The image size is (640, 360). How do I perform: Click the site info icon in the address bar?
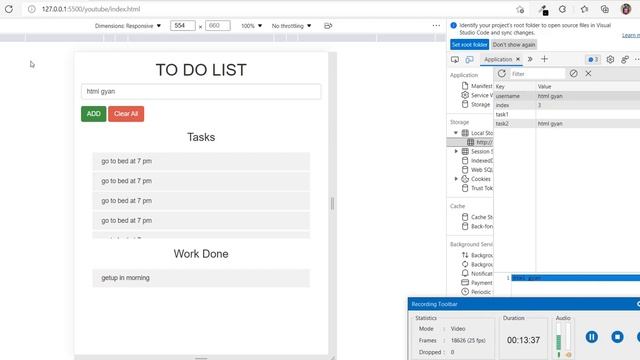31,9
